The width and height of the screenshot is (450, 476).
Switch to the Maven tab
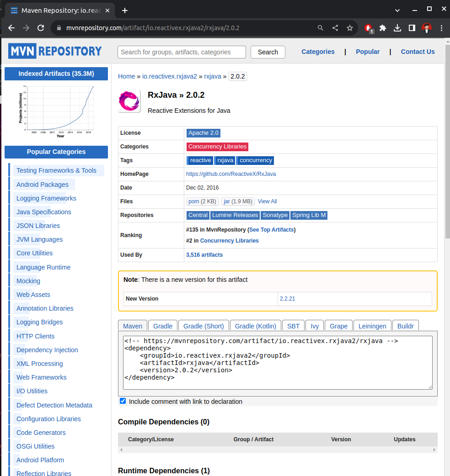coord(133,326)
